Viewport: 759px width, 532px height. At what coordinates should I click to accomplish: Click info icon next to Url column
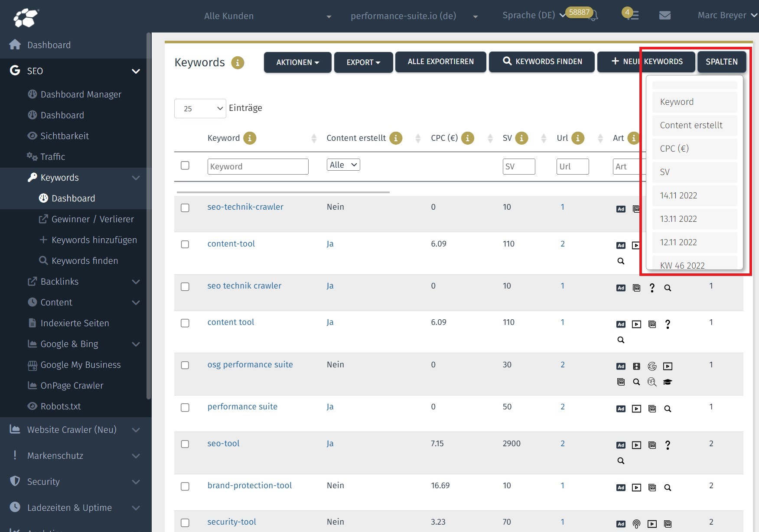(578, 138)
